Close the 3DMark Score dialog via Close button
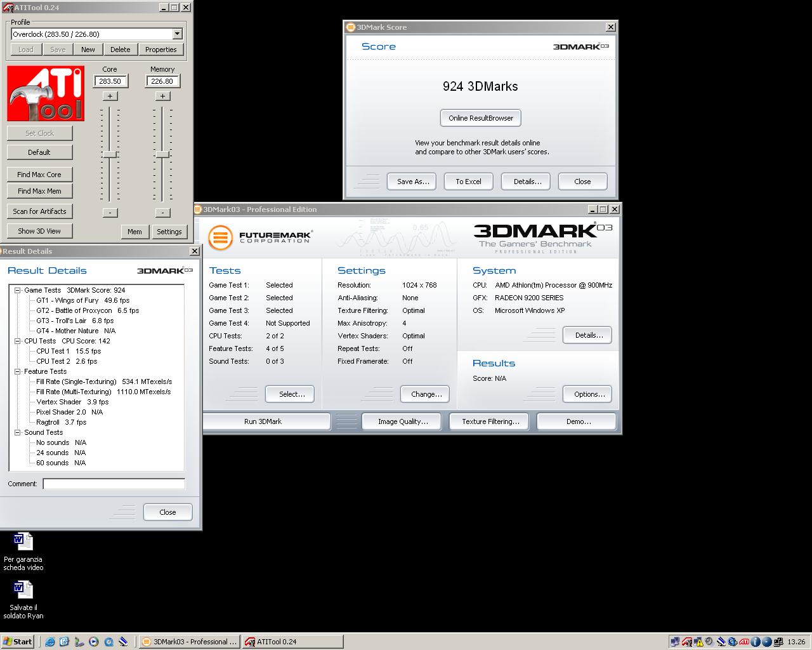 (582, 182)
